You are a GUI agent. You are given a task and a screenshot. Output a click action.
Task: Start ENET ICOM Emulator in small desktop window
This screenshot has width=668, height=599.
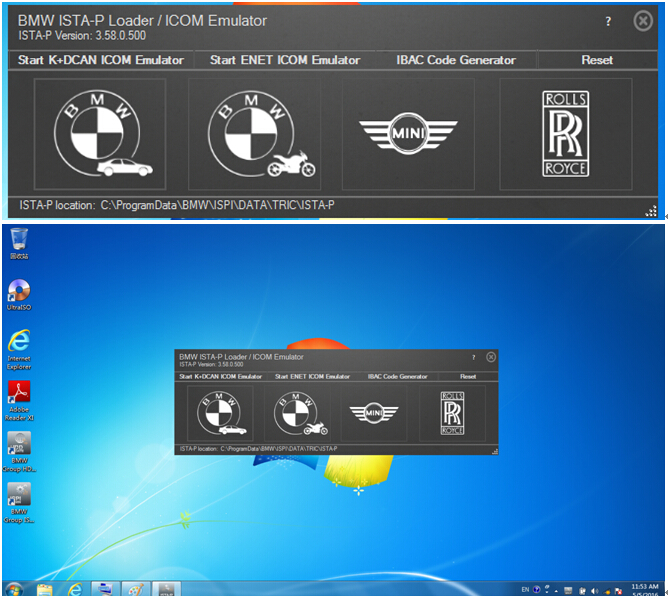point(312,377)
